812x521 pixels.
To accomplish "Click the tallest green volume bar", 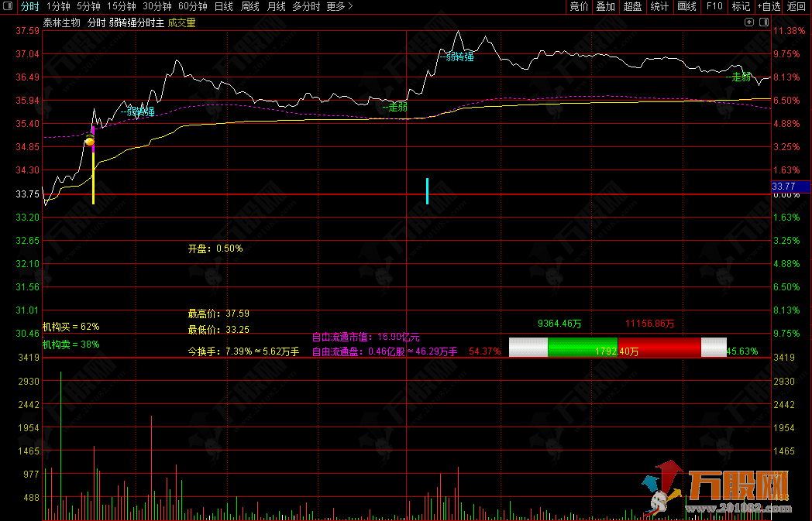I will 60,445.
